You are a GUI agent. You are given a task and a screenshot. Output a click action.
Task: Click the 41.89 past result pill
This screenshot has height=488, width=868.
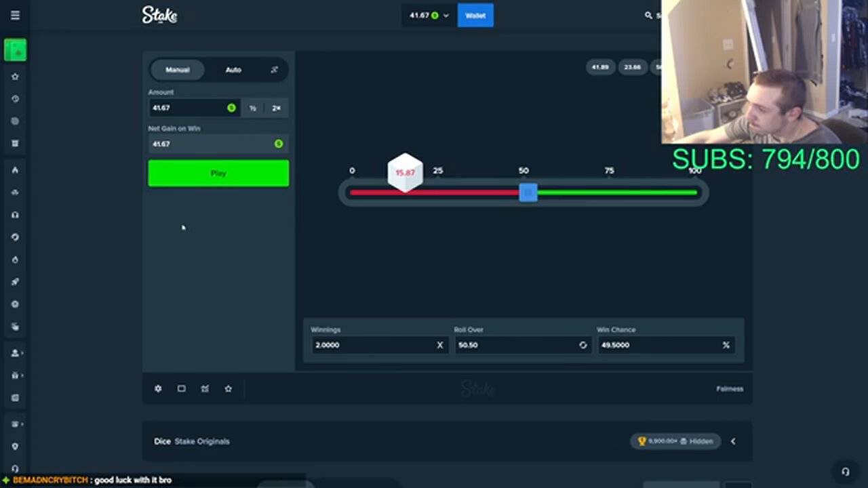click(x=600, y=67)
